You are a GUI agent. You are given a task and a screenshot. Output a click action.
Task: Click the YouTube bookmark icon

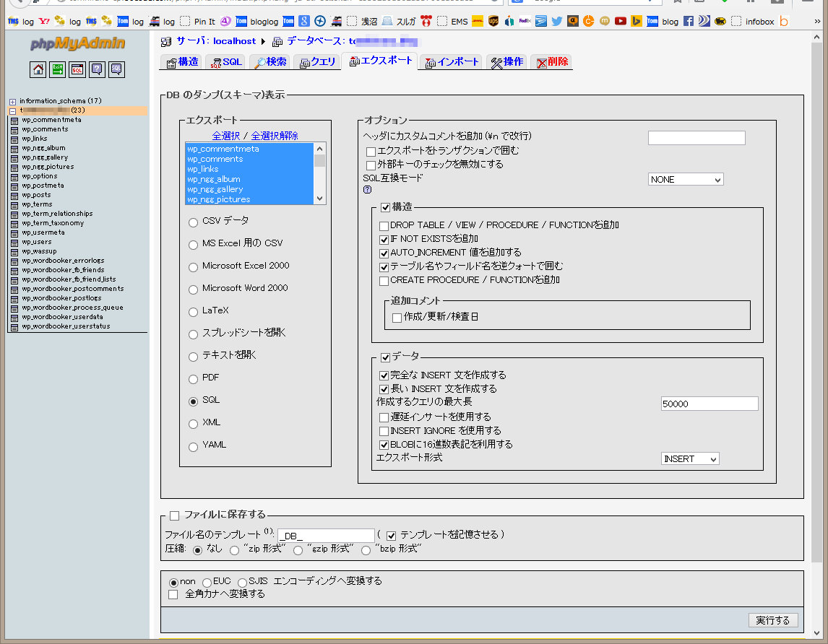(621, 22)
